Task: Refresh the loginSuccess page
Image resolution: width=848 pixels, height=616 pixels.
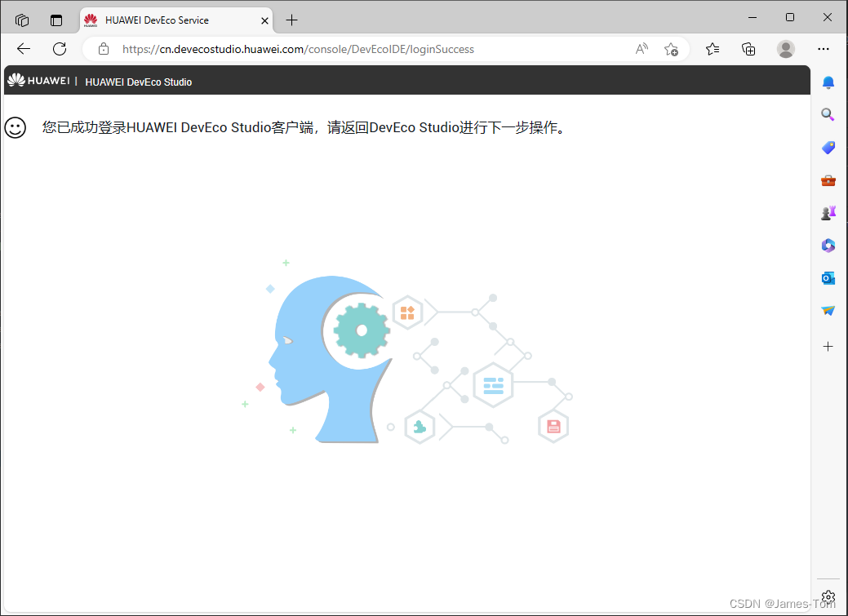Action: 60,49
